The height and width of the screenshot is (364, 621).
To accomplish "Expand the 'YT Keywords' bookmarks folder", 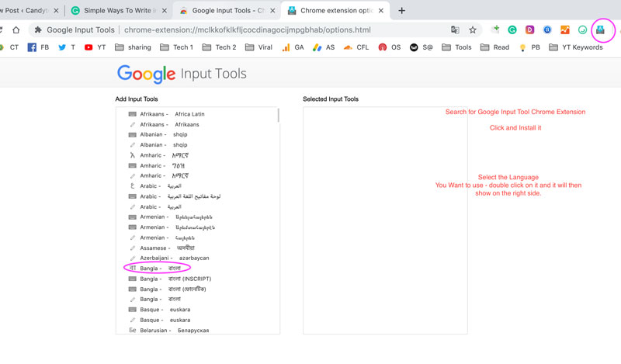I will click(x=576, y=47).
